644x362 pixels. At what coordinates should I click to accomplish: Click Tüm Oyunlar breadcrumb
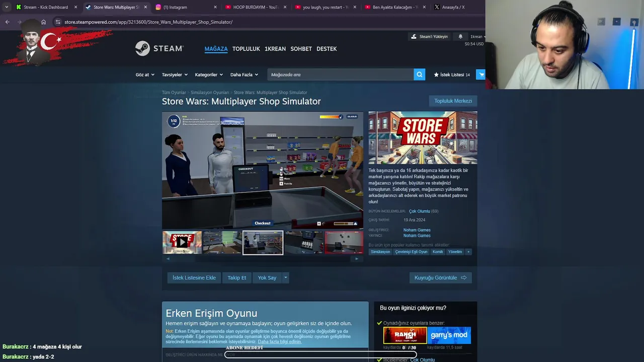pyautogui.click(x=174, y=93)
